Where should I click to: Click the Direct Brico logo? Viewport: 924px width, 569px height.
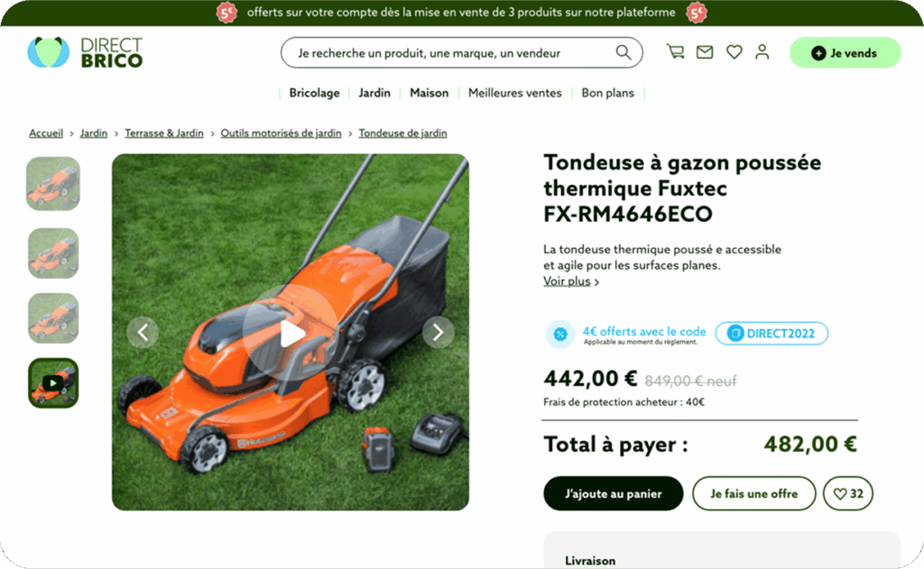[85, 52]
